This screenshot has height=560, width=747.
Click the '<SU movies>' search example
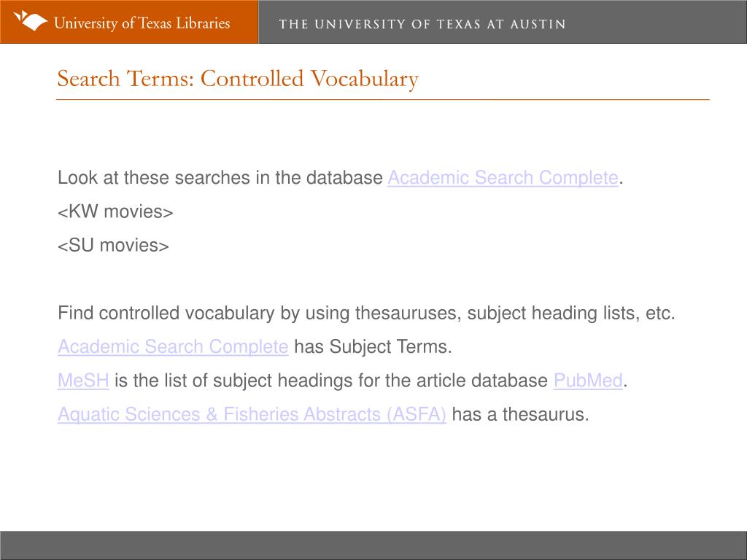tap(113, 245)
